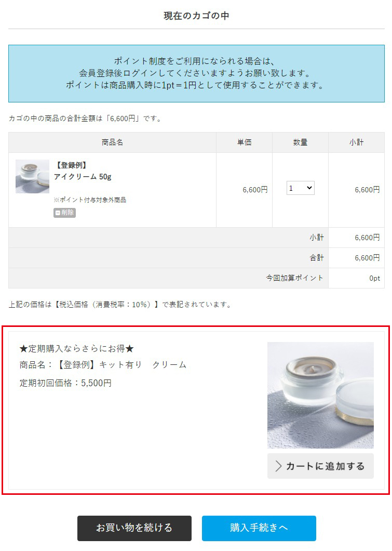Click the ※ポイント付与対象外商品 note
392x551 pixels.
click(90, 200)
